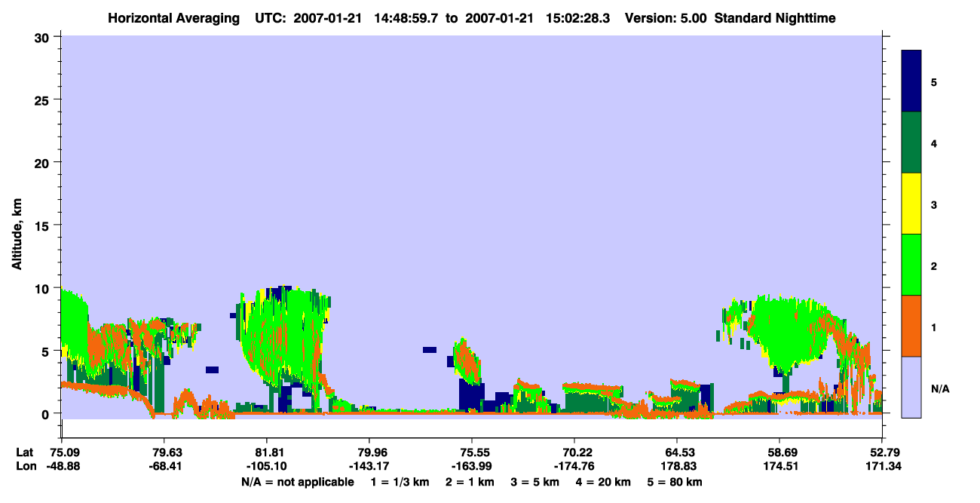
Task: Click the y-axis tick label '10'
Action: pyautogui.click(x=44, y=288)
